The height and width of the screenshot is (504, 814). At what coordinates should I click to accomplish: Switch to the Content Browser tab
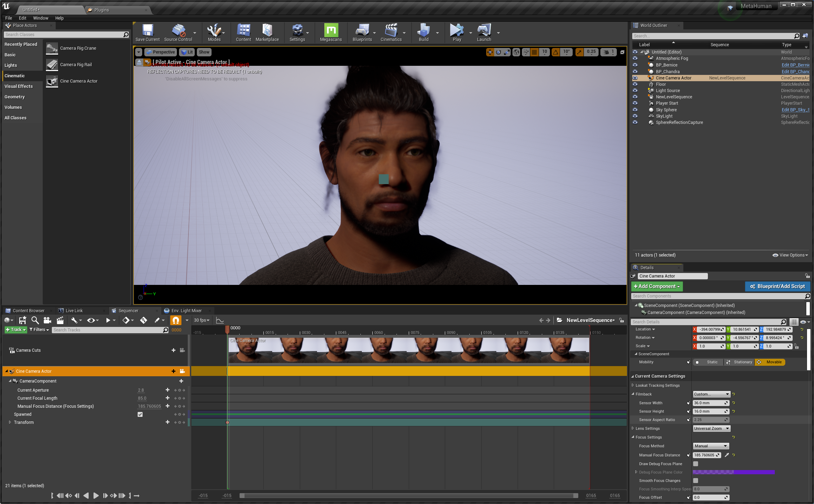[28, 310]
